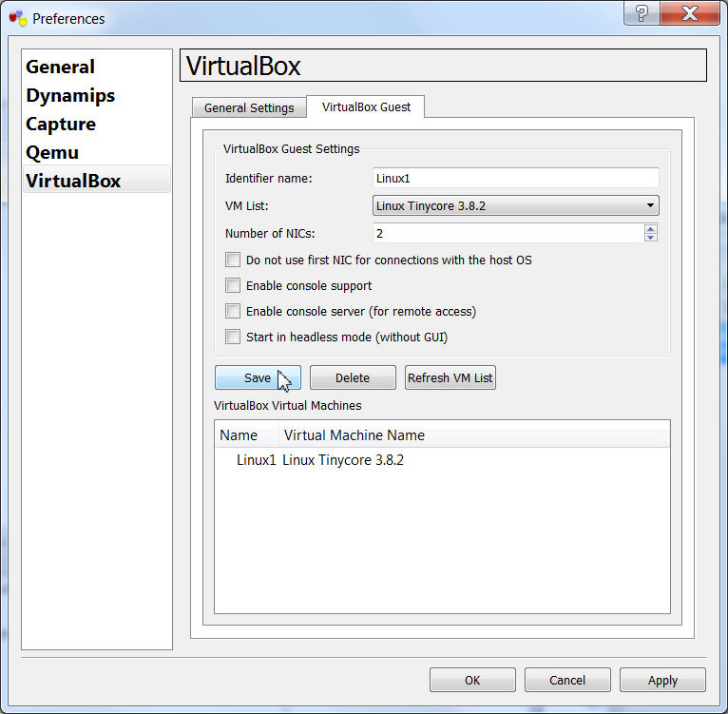Click the Cancel button
The width and height of the screenshot is (728, 714).
click(567, 680)
